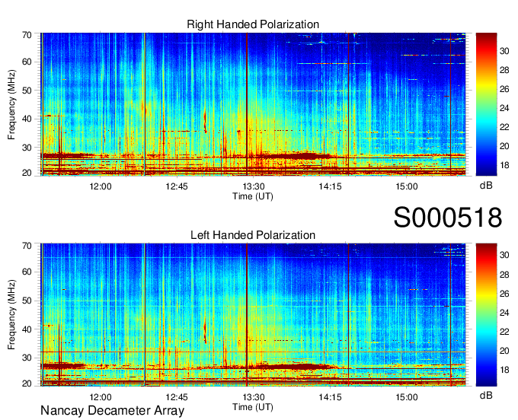
Task: Click the left-handed spectrogram plot
Action: (x=253, y=315)
